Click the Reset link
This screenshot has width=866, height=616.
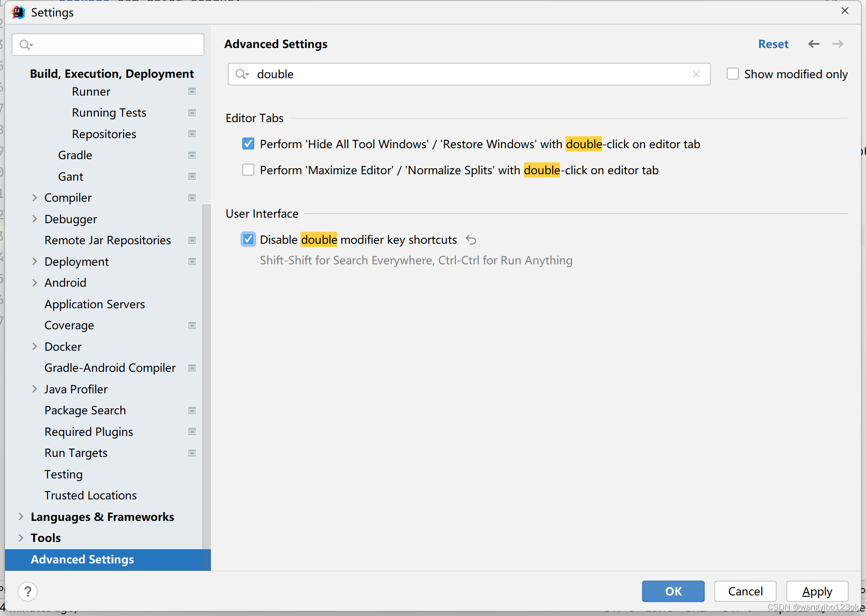click(x=773, y=44)
